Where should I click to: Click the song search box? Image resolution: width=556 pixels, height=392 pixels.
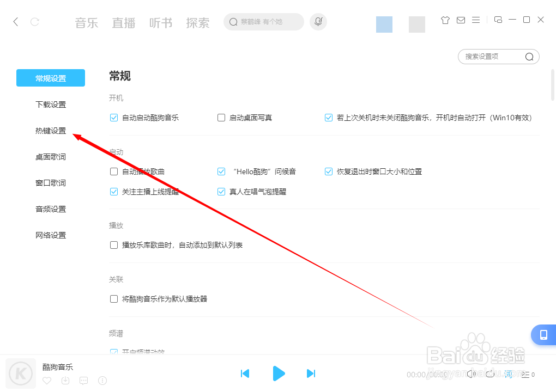263,22
